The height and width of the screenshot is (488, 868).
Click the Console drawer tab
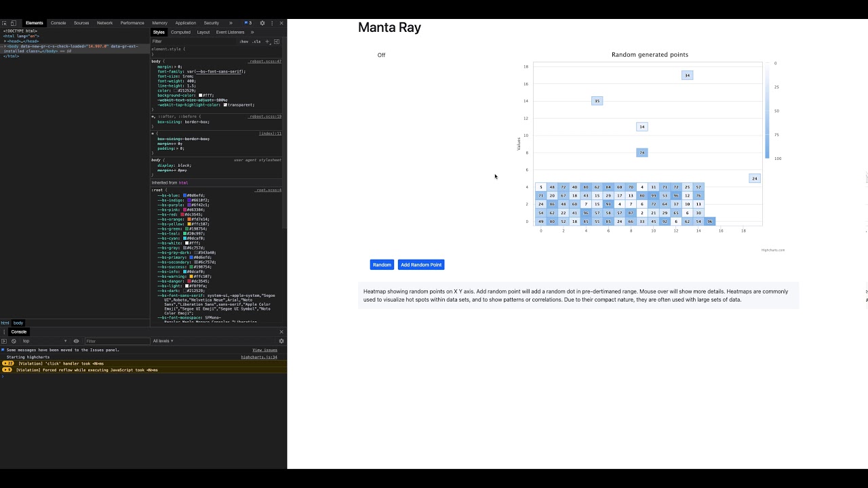coord(19,332)
